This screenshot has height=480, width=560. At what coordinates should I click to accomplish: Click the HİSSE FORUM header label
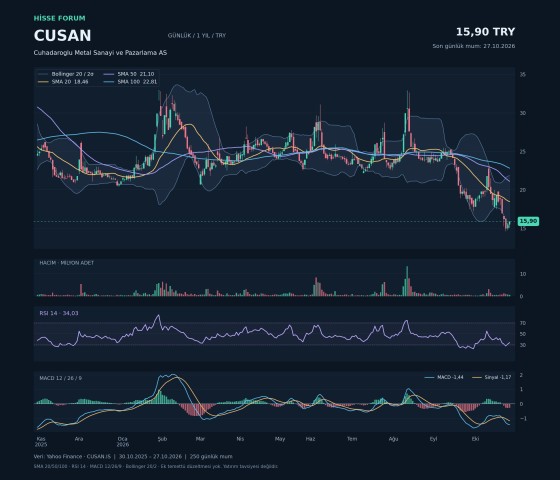click(60, 18)
